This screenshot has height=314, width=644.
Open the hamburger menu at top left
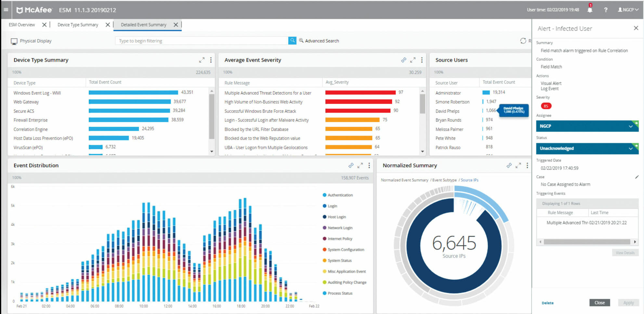coord(6,9)
